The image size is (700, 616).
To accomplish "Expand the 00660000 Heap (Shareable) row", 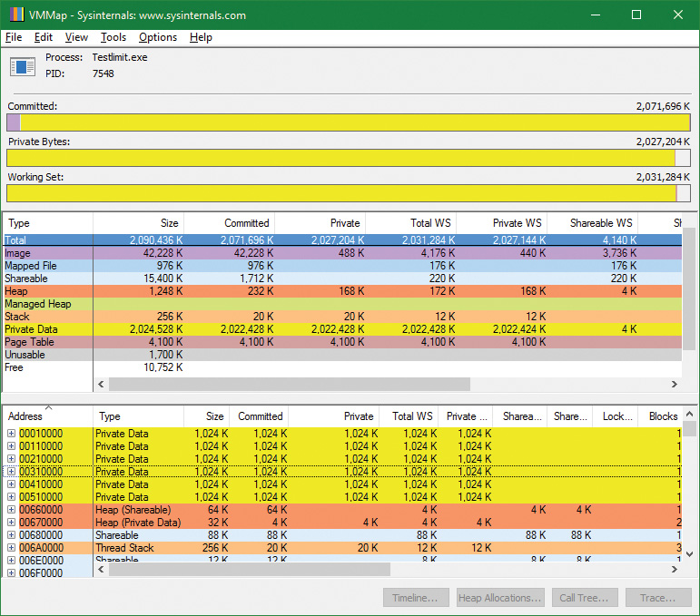I will tap(12, 510).
